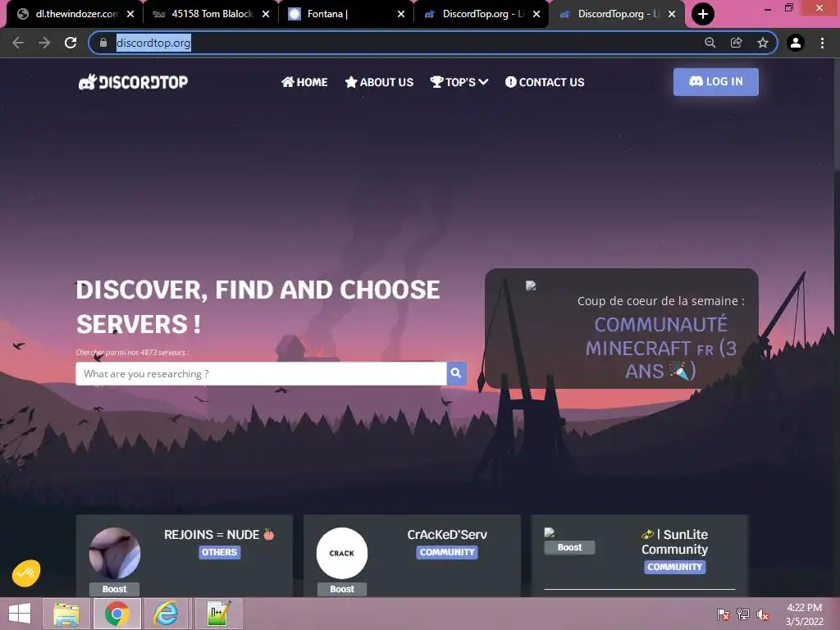
Task: Open File Explorer from taskbar
Action: click(x=66, y=614)
